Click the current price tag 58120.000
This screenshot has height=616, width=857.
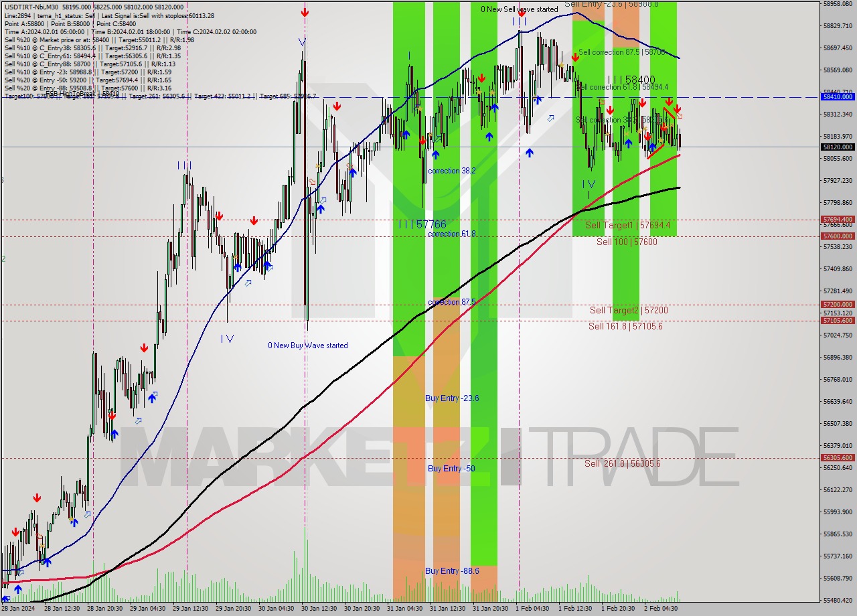838,147
